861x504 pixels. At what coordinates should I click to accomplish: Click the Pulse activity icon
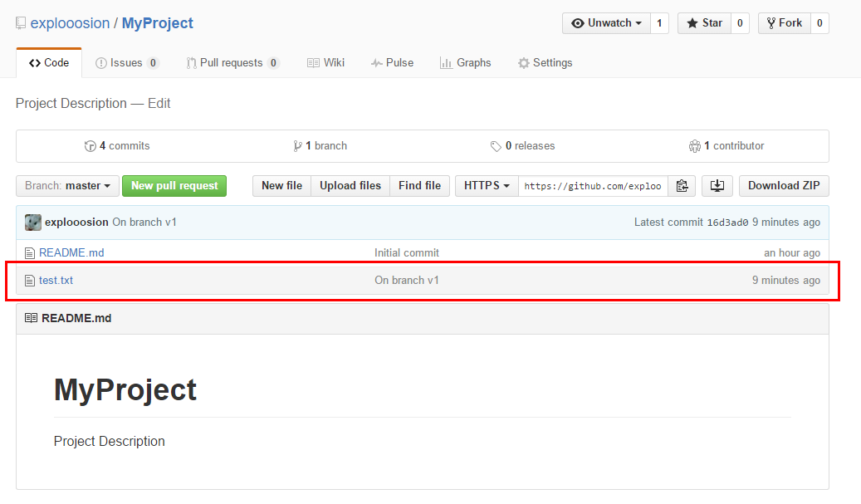(377, 63)
